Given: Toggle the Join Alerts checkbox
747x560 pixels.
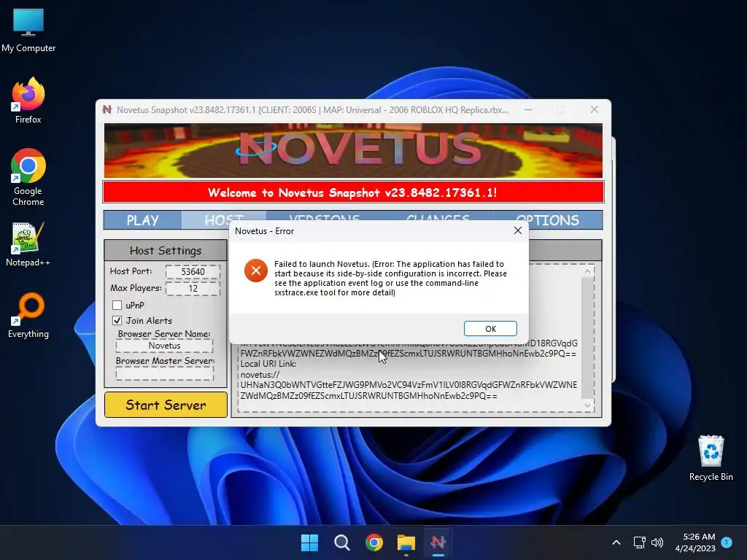Looking at the screenshot, I should pyautogui.click(x=117, y=321).
